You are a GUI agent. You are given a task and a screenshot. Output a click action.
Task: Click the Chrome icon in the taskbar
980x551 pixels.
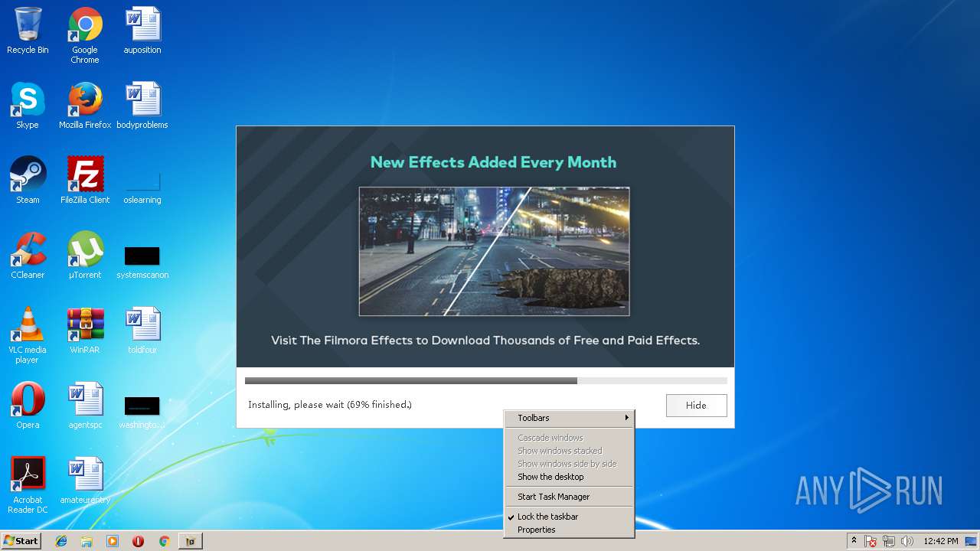point(164,541)
